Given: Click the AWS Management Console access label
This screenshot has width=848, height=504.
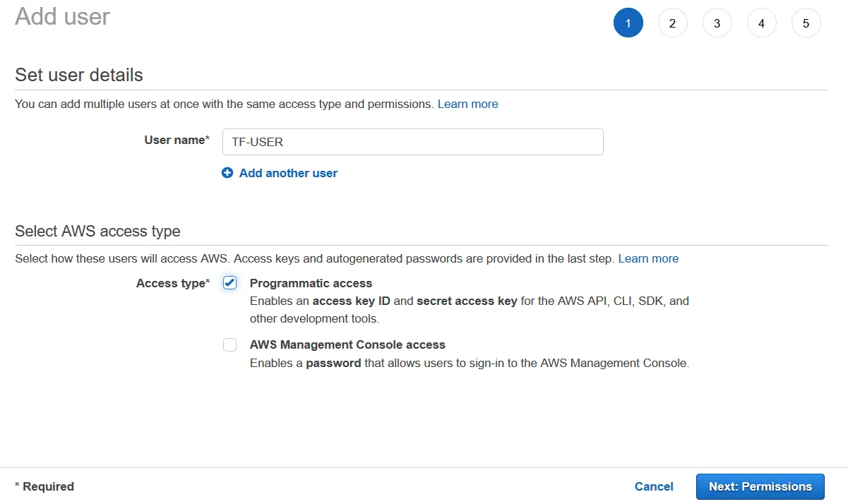Looking at the screenshot, I should tap(347, 345).
